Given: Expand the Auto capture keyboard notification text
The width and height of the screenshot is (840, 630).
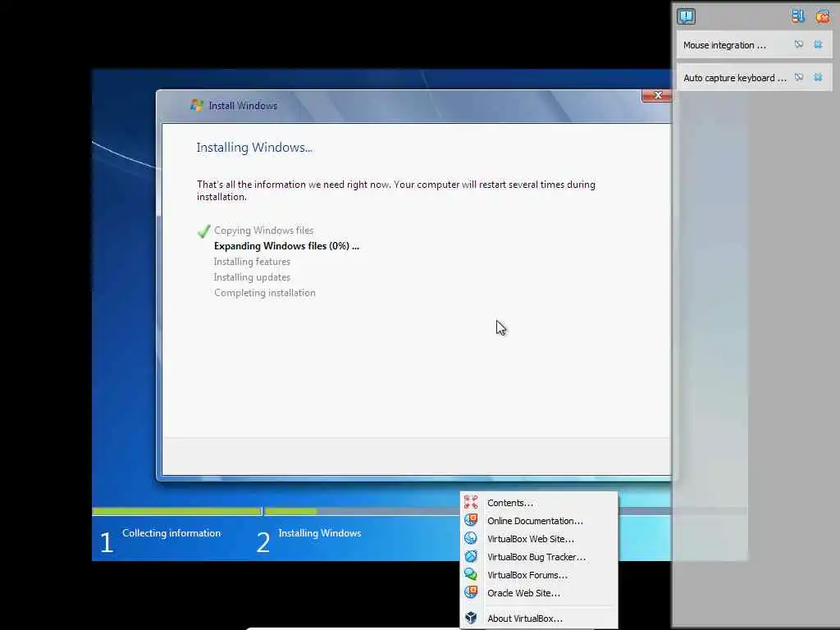Looking at the screenshot, I should [x=735, y=78].
